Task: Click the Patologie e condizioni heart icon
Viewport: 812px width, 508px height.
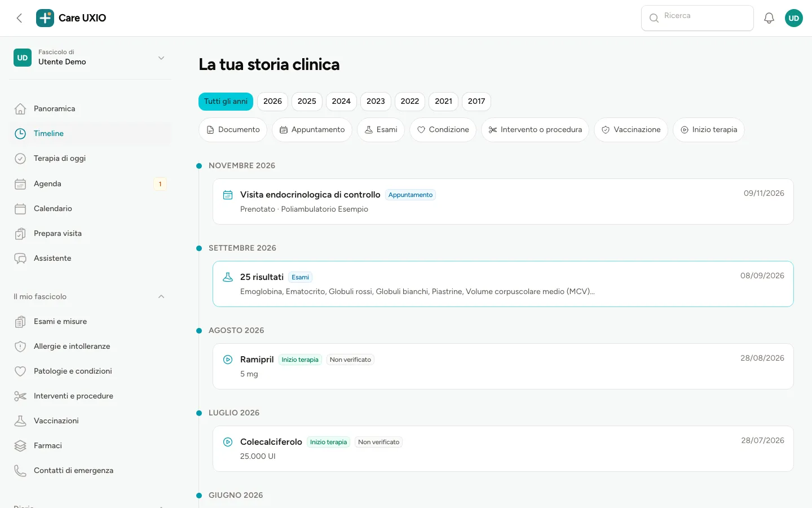Action: pos(20,371)
